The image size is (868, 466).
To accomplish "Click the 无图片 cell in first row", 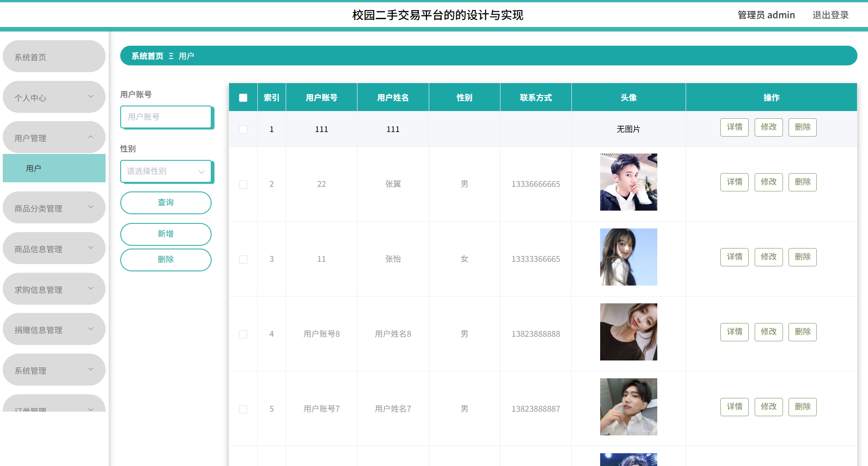I will coord(628,129).
